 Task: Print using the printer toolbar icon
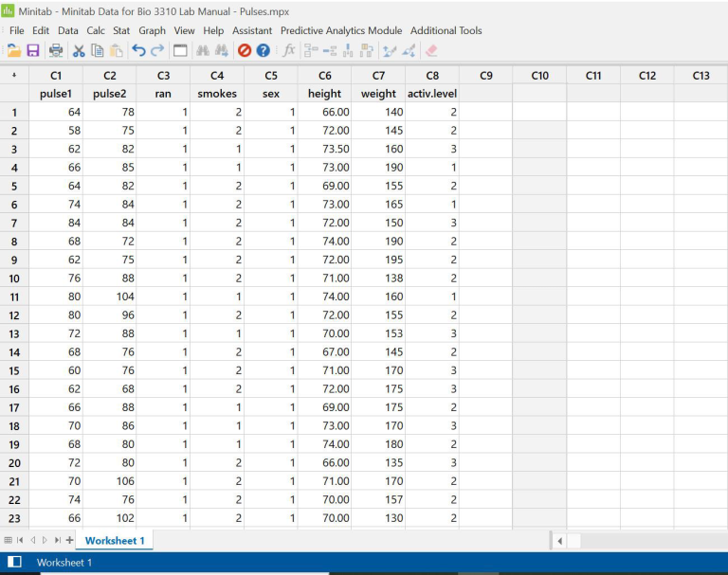click(x=56, y=50)
